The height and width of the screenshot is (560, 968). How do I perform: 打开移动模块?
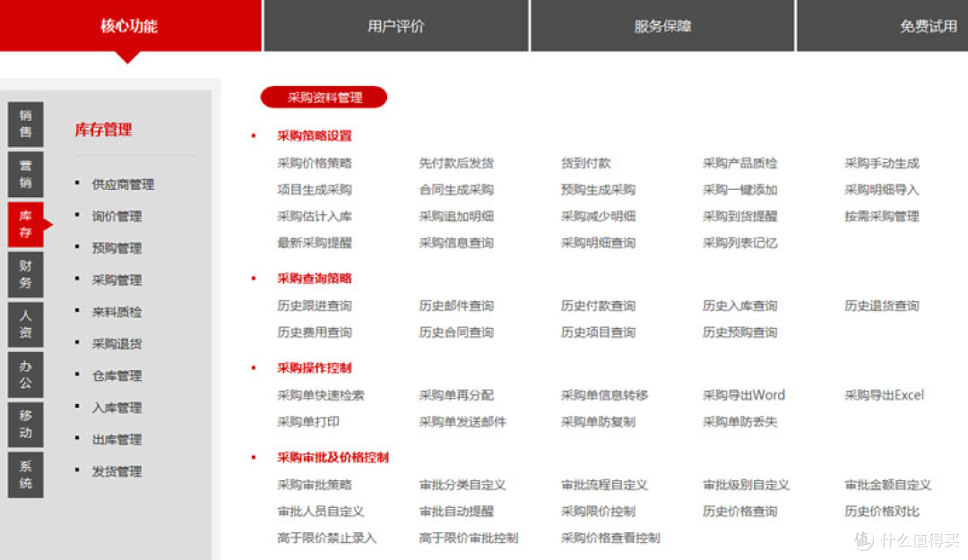click(x=24, y=424)
